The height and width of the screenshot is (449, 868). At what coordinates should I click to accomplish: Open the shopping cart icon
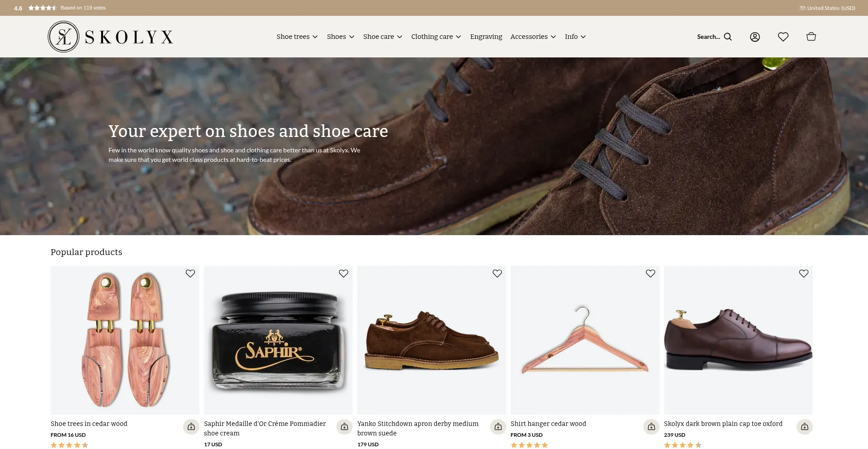[811, 37]
